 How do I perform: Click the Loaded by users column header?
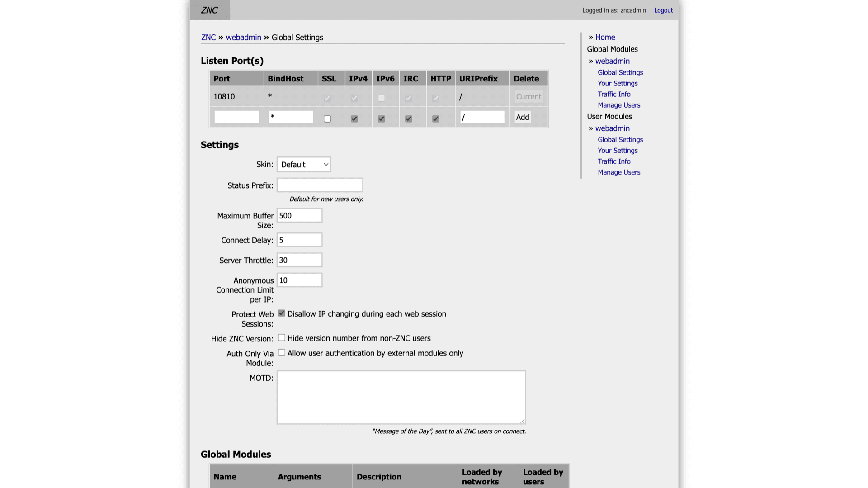click(x=544, y=477)
